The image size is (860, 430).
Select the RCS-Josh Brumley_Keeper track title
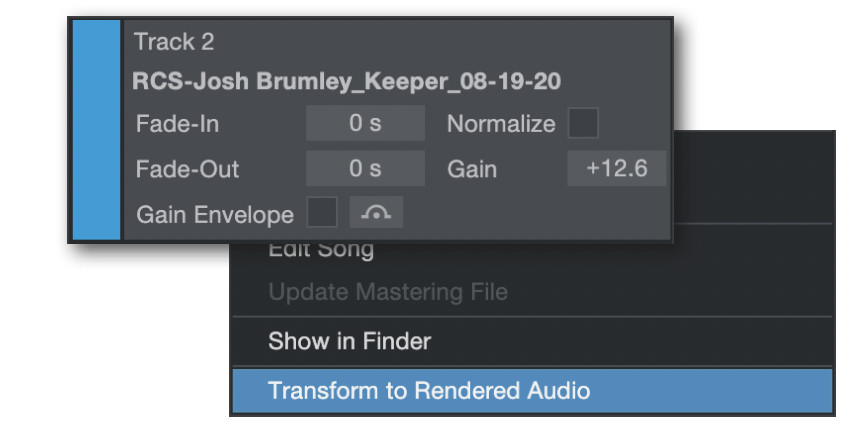[x=347, y=82]
